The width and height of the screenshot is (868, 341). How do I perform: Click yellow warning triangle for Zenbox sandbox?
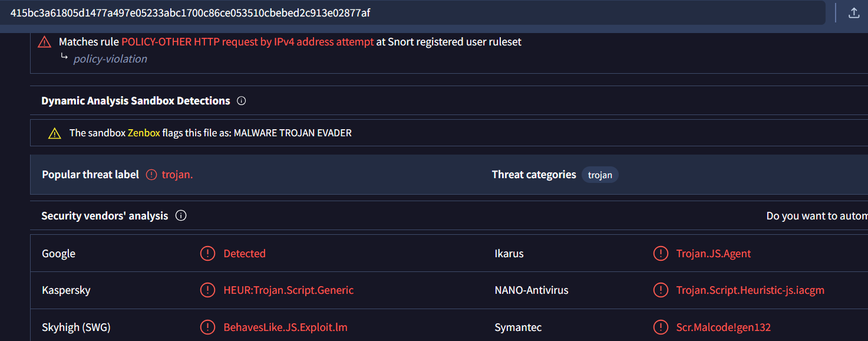tap(55, 133)
